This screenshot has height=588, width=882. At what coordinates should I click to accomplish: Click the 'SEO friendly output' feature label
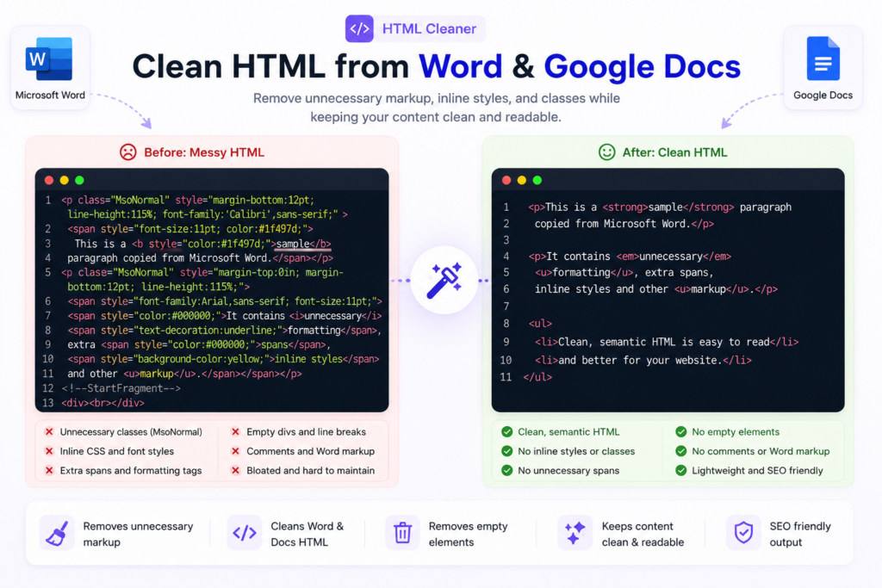click(800, 534)
